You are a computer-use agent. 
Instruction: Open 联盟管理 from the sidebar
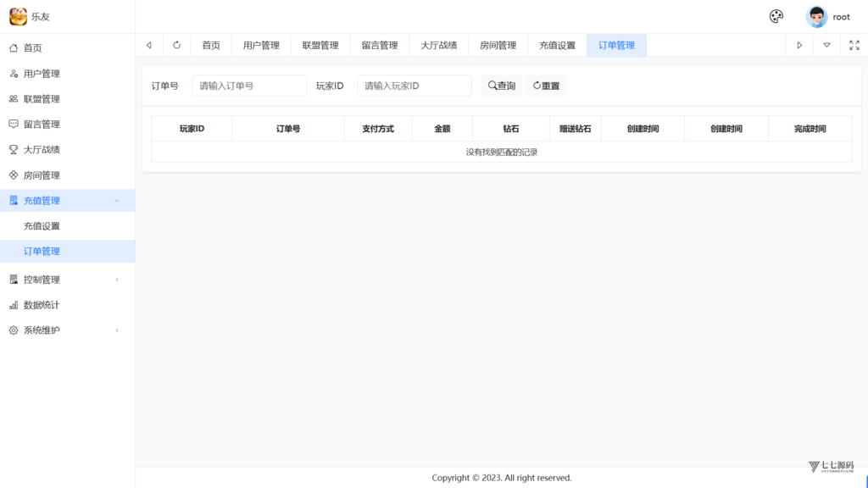[68, 99]
